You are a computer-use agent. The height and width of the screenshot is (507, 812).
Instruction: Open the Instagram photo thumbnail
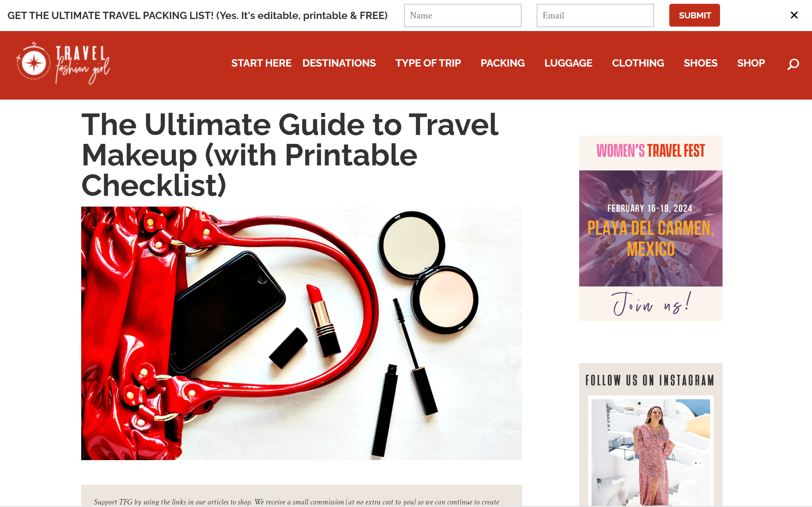[650, 451]
